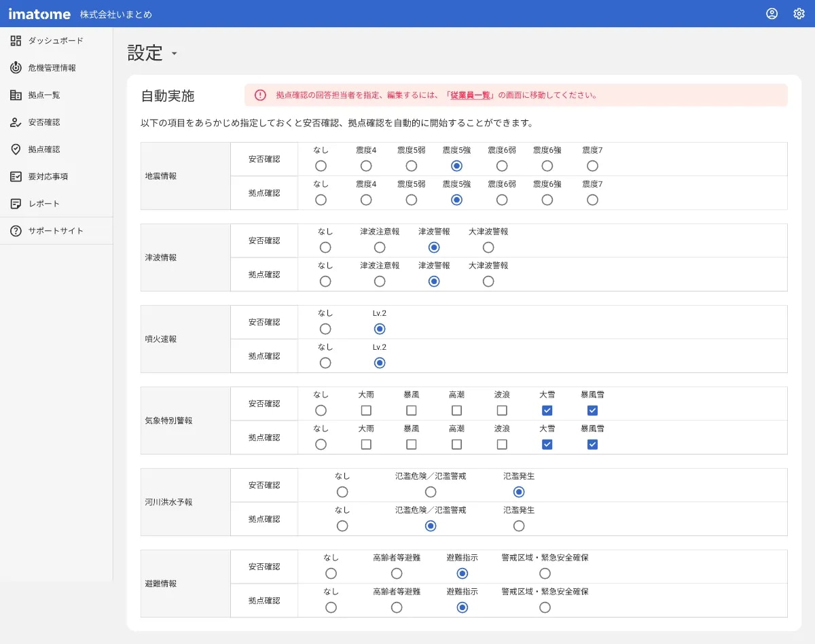
Task: Click the shield icon for 拠点確認
Action: (x=16, y=149)
